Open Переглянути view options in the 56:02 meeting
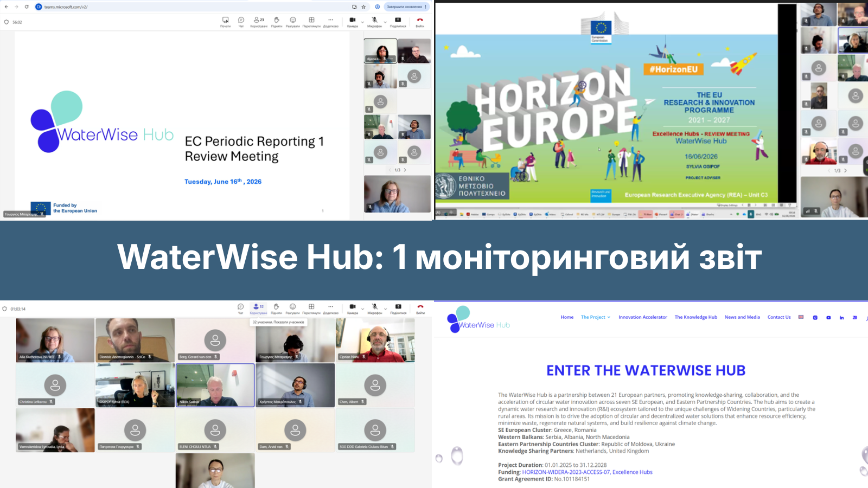 (x=311, y=22)
